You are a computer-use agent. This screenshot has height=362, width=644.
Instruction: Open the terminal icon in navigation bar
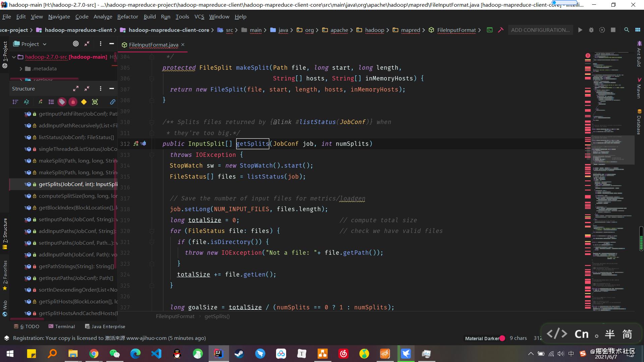[x=490, y=30]
